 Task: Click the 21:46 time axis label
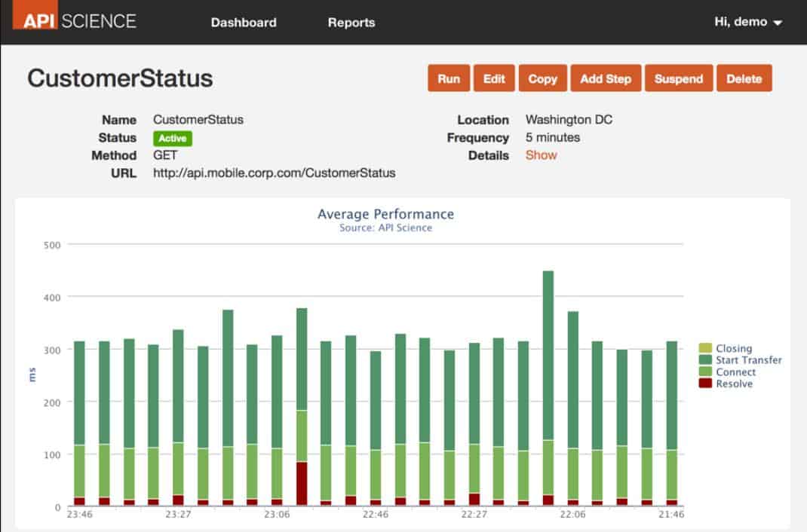[672, 515]
